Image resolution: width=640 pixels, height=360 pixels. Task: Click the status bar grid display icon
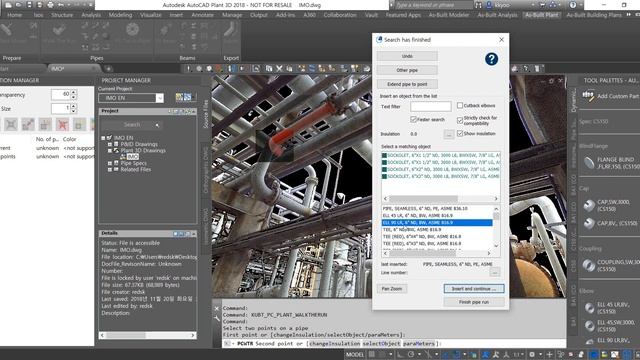coord(372,354)
